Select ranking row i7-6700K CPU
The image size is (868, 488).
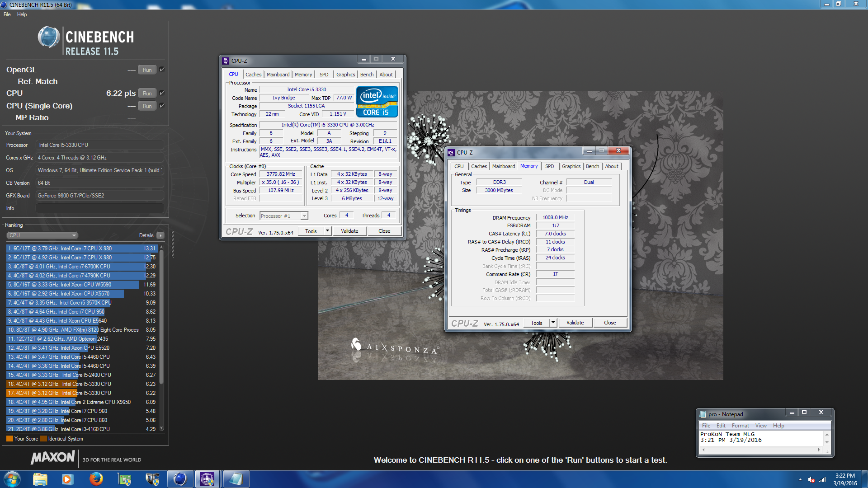81,267
